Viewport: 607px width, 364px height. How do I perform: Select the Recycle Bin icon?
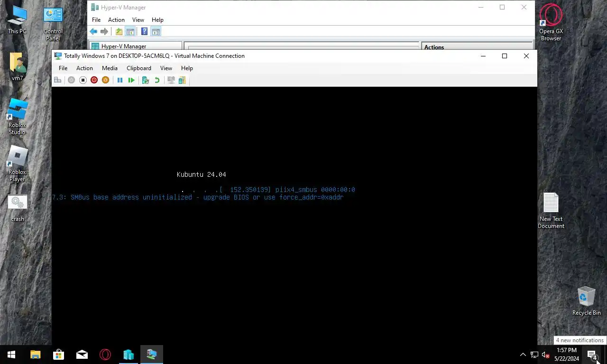point(586,301)
